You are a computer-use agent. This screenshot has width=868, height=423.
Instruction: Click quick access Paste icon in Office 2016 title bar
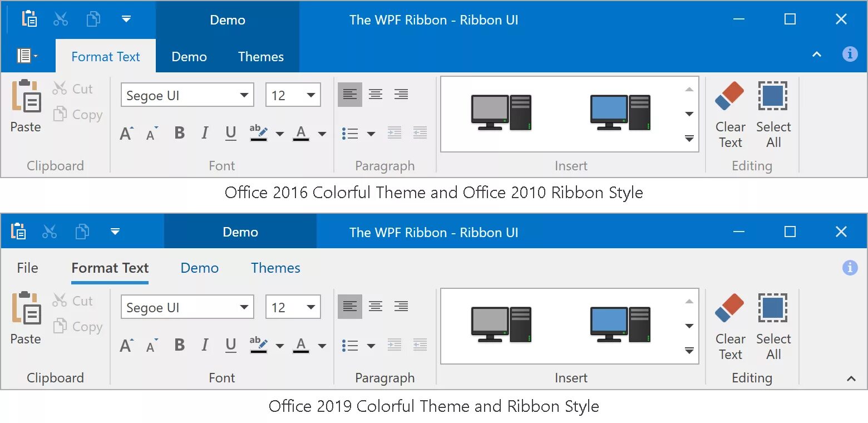click(29, 19)
